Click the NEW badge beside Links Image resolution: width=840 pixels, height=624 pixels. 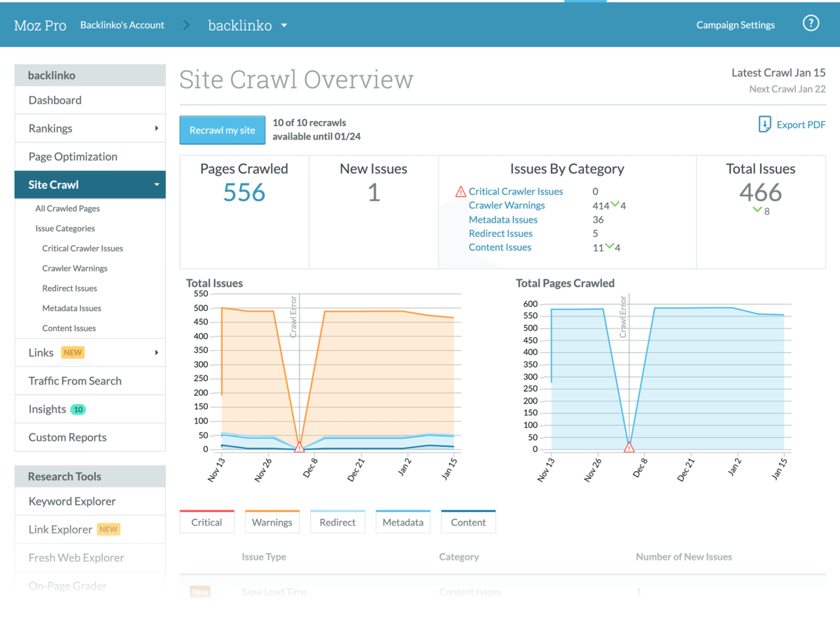pos(73,352)
